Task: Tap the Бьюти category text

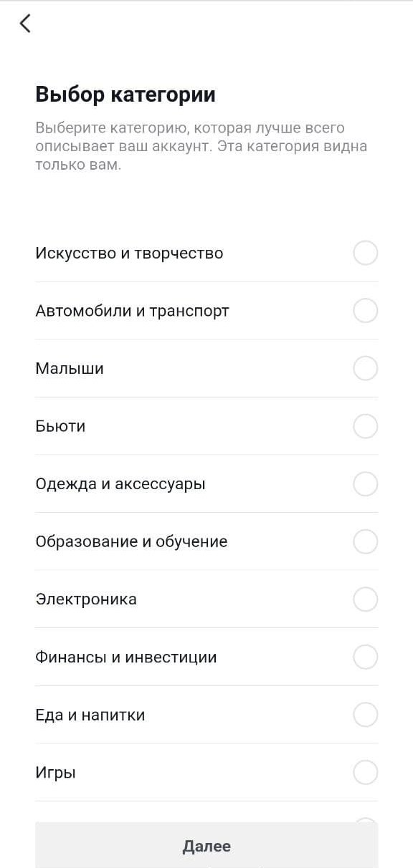Action: 60,426
